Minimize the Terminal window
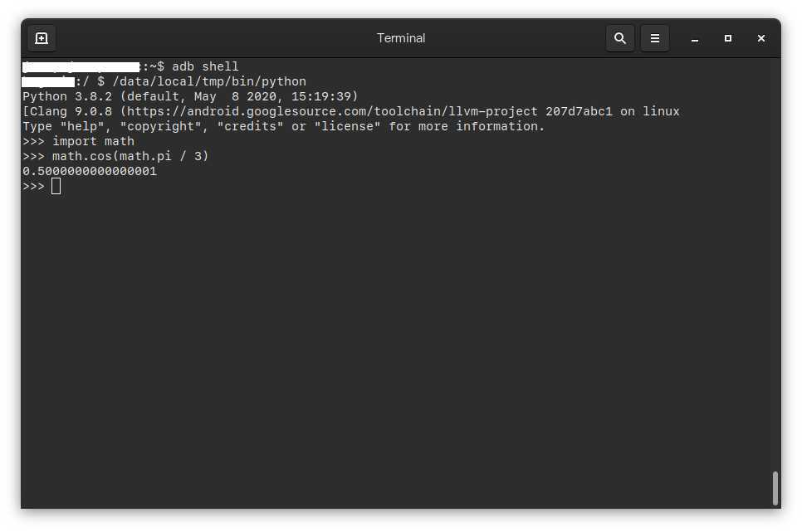This screenshot has width=802, height=532. coord(695,39)
